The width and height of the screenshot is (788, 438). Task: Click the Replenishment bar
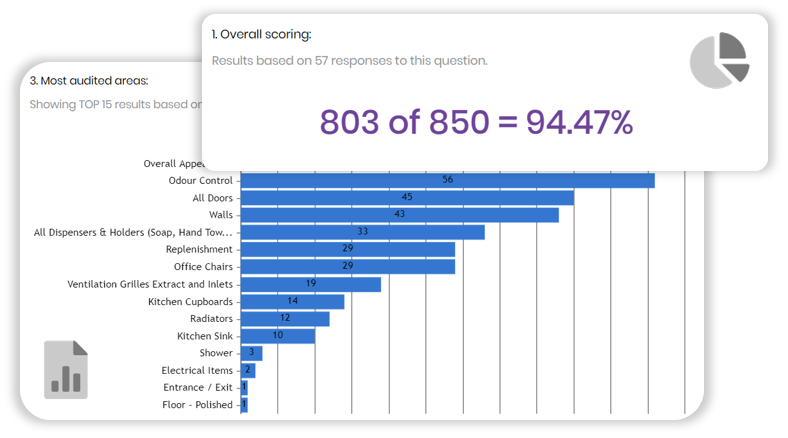(347, 249)
